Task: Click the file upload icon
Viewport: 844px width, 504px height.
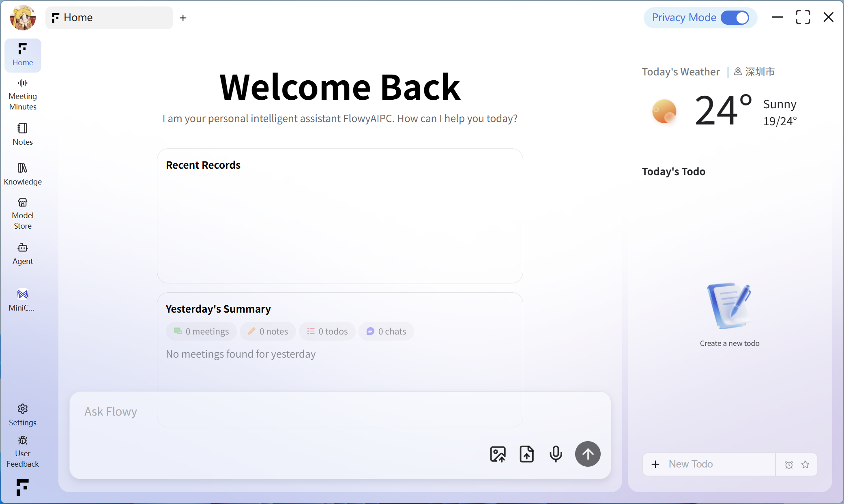Action: click(526, 454)
